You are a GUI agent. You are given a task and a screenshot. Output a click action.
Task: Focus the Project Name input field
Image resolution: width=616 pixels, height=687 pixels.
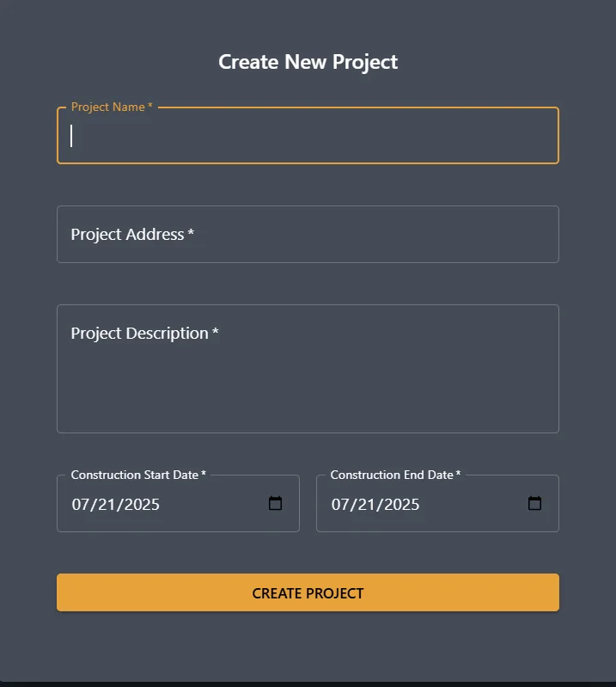click(x=308, y=136)
